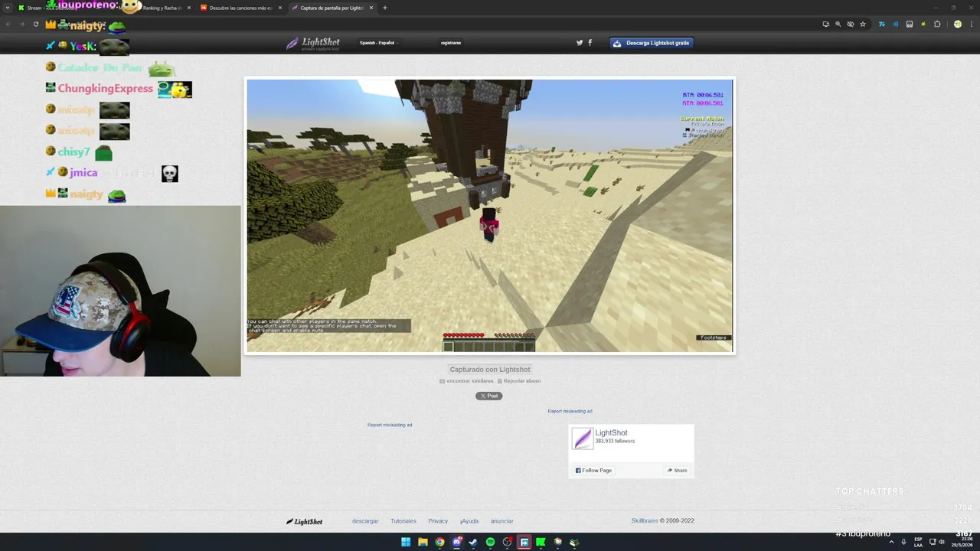
Task: Click the Report misleading ad link left of center
Action: [390, 425]
